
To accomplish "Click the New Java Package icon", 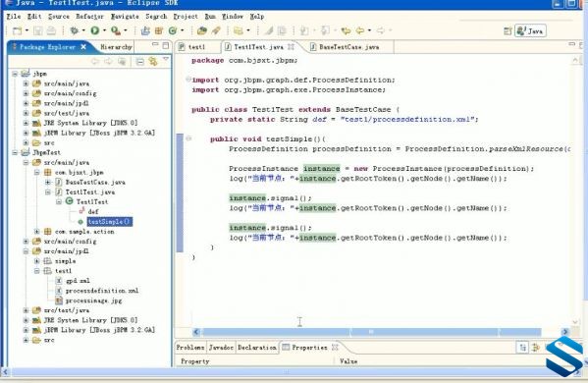I will tap(159, 30).
